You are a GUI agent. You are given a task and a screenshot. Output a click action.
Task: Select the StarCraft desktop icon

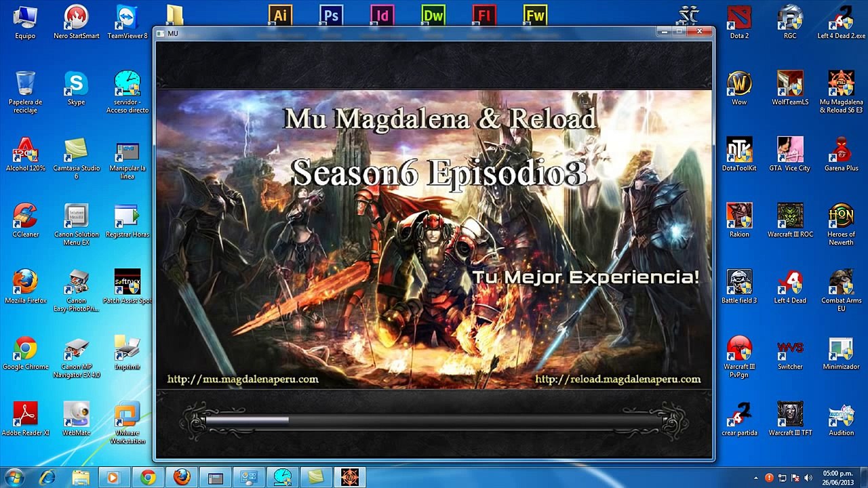coord(688,15)
